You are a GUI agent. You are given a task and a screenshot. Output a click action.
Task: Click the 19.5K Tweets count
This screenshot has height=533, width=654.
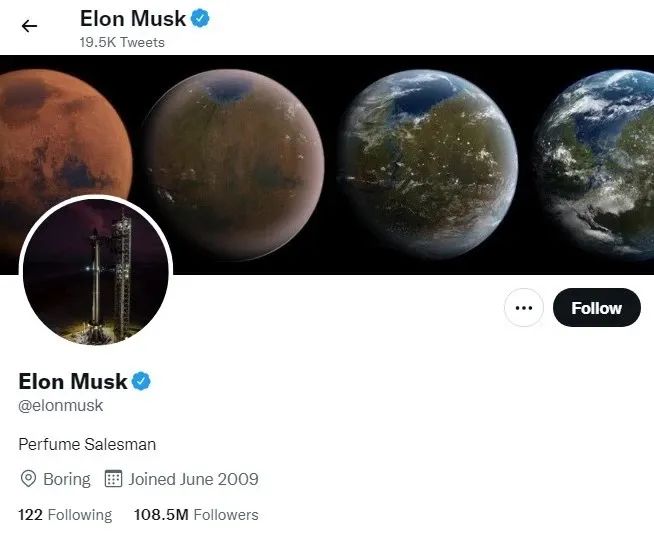coord(122,43)
